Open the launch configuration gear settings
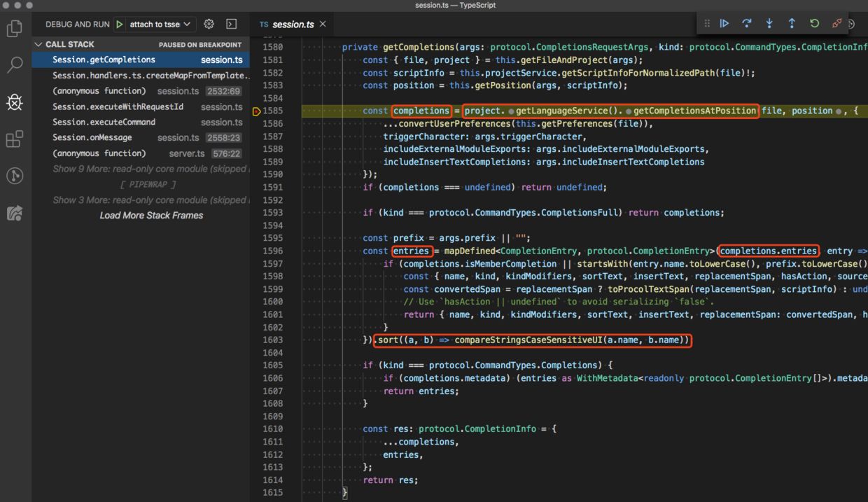 pyautogui.click(x=209, y=24)
